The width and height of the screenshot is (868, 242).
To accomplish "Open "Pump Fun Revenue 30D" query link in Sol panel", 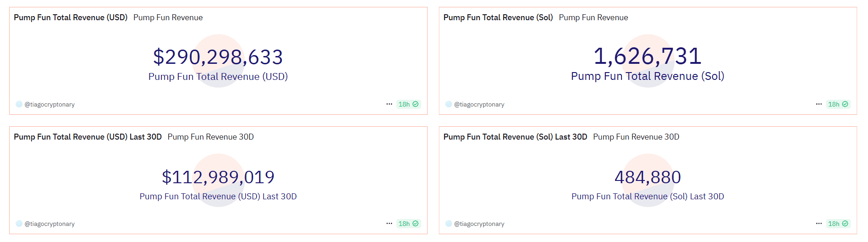I will (636, 137).
